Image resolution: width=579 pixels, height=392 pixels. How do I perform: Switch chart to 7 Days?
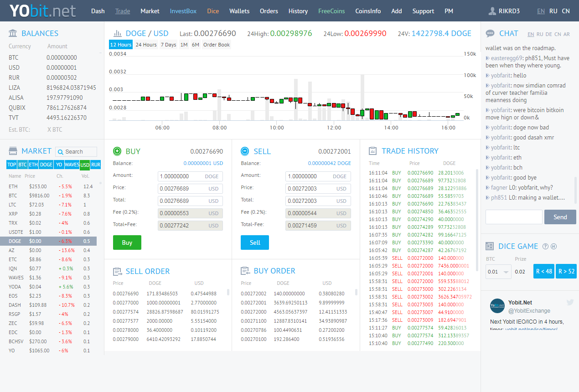pyautogui.click(x=168, y=45)
